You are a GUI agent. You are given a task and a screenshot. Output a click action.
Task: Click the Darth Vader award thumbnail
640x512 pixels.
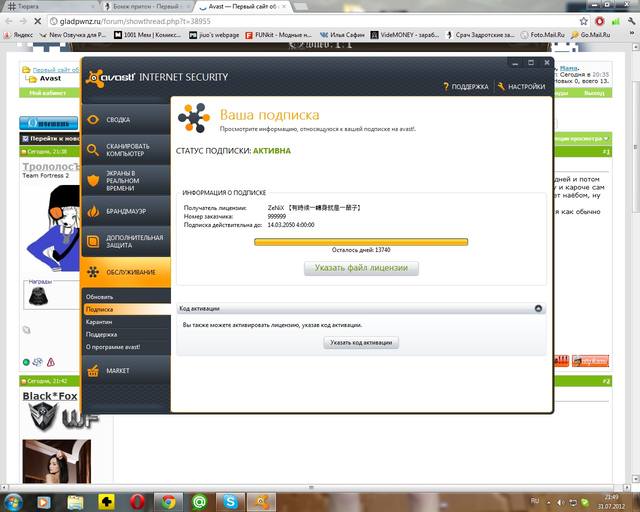38,296
